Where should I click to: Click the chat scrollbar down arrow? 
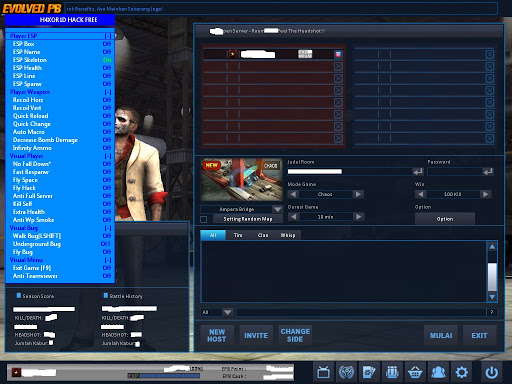point(492,297)
